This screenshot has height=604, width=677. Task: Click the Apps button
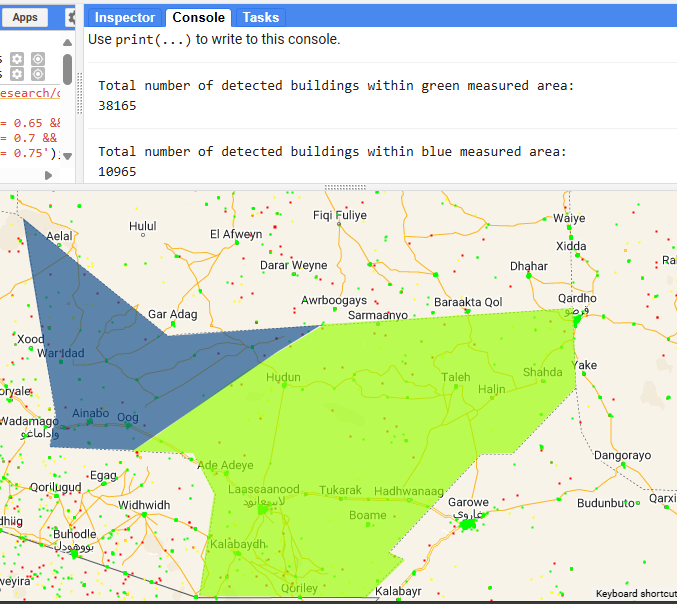point(25,17)
